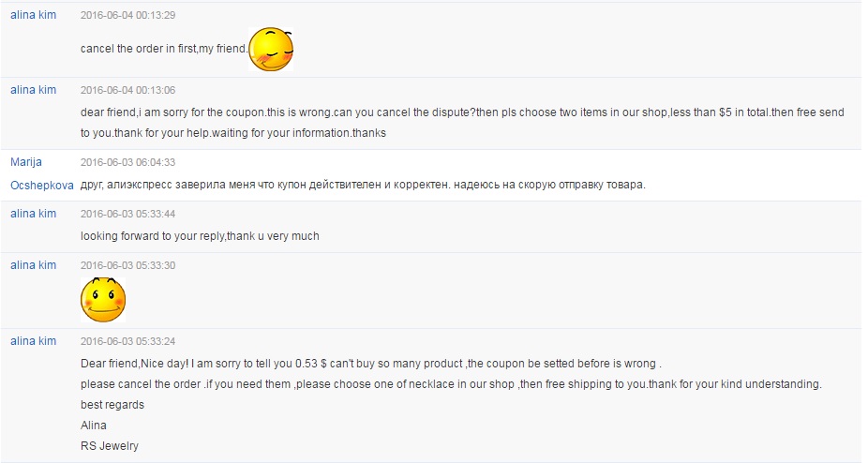Select the timestamp 2016-06-03 06:04:33
Viewport: 868px width, 463px height.
(x=127, y=162)
